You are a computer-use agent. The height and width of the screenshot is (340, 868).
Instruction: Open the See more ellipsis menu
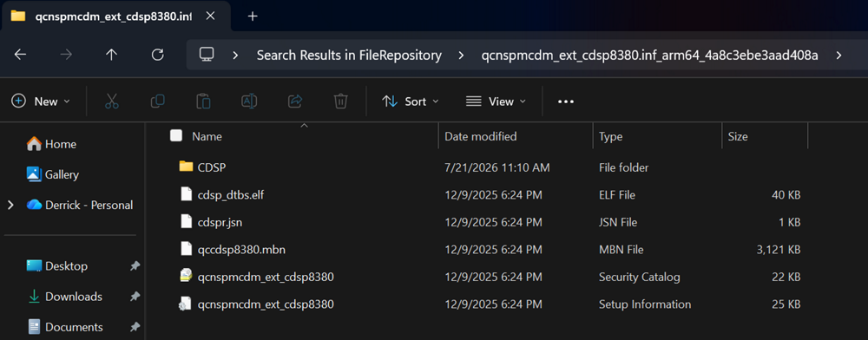tap(566, 101)
